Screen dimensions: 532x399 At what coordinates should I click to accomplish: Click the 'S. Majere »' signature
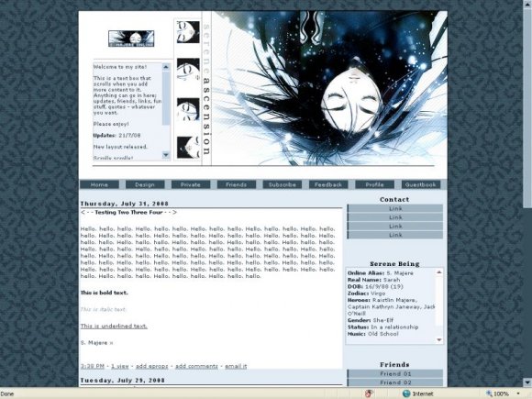(x=96, y=343)
